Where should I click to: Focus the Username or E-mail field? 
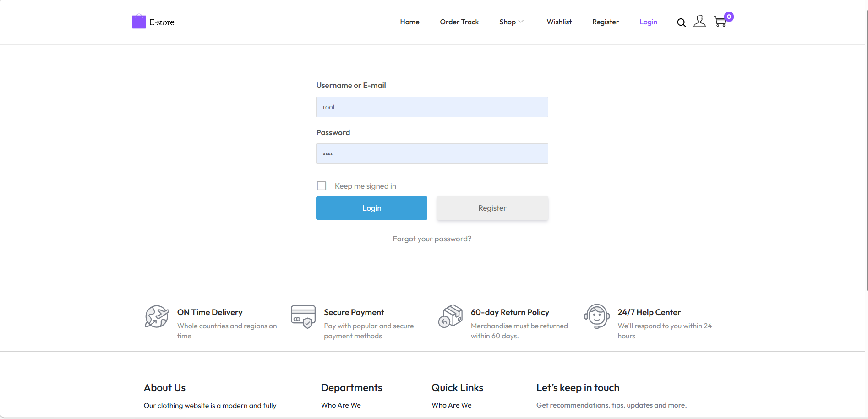click(432, 107)
